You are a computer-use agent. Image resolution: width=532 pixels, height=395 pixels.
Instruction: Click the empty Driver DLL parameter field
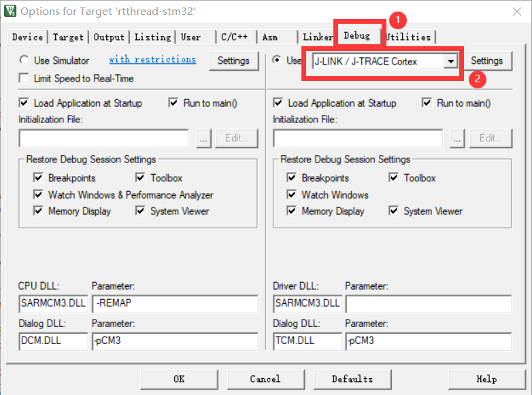point(429,304)
